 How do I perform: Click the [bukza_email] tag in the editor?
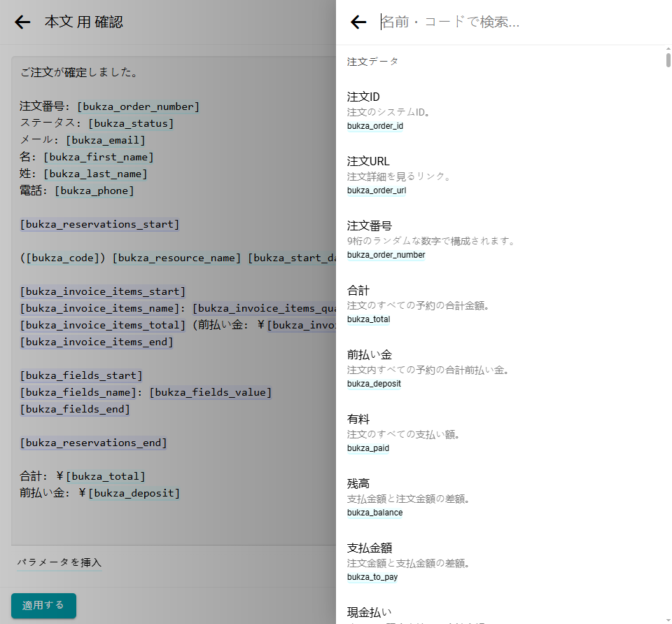(106, 140)
